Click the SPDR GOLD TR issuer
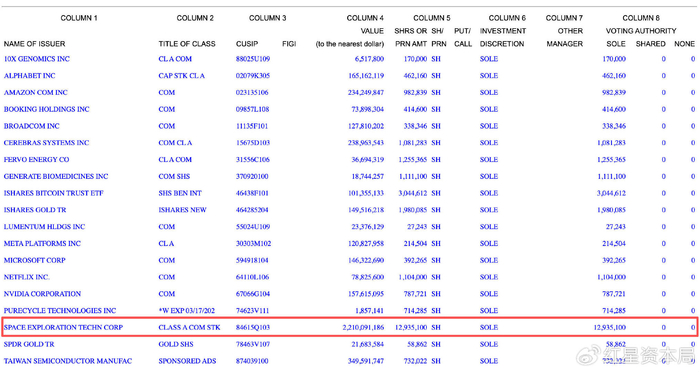Image resolution: width=700 pixels, height=372 pixels. tap(29, 344)
